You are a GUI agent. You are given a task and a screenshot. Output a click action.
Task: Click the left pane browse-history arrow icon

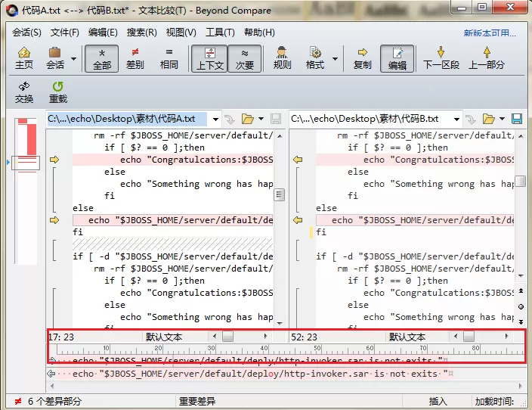coord(230,120)
